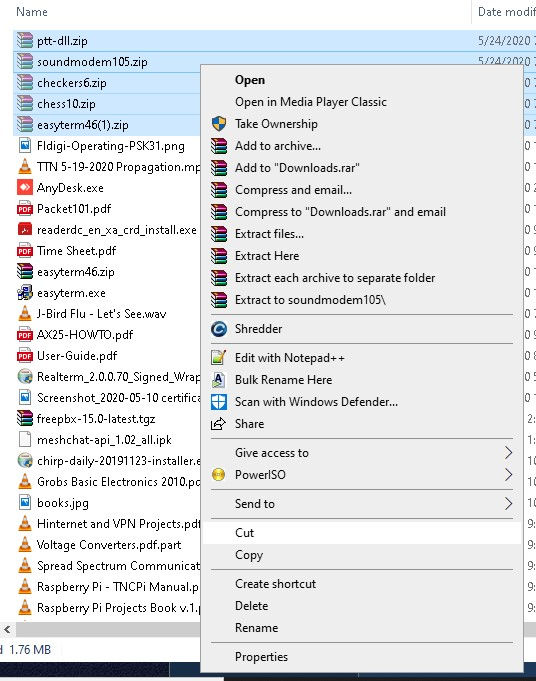The height and width of the screenshot is (681, 536).
Task: Choose Add to "Downloads.rar"
Action: [x=362, y=168]
